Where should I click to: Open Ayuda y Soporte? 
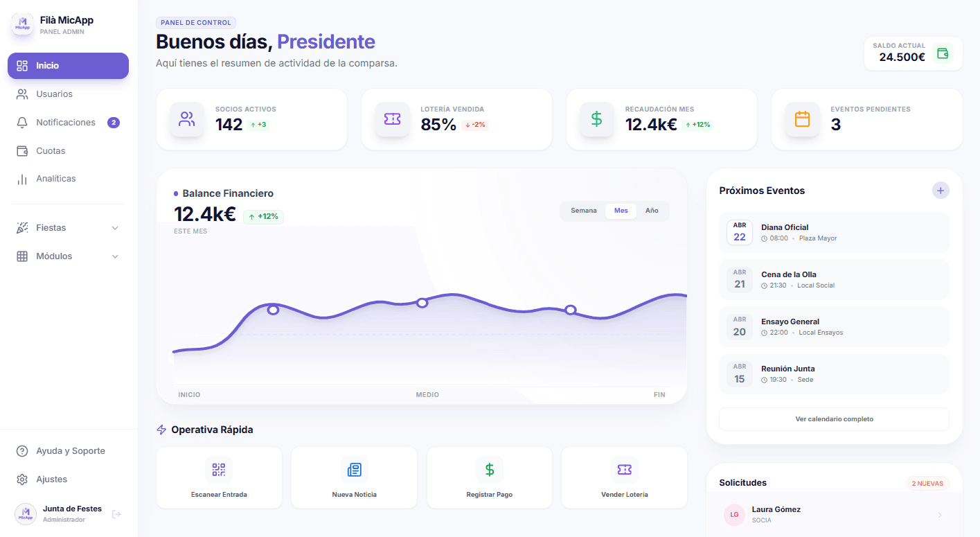pos(70,450)
